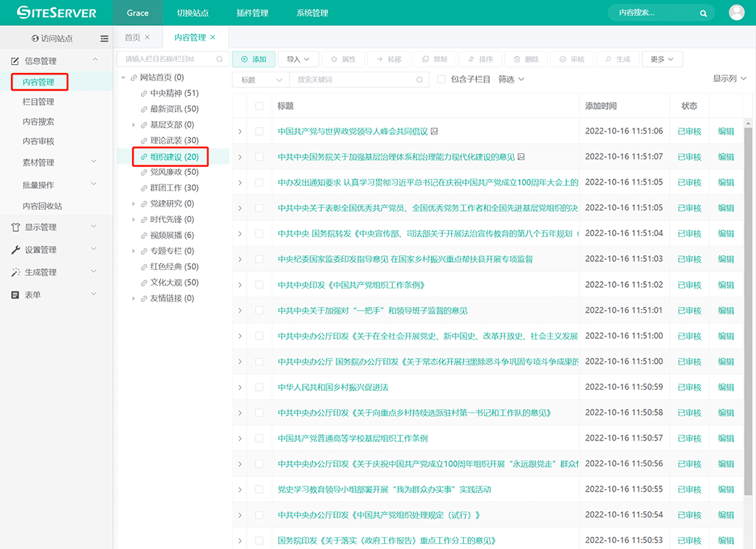Check the box for 中共中央印发《中国共产党组织工作条例》 row
Screen dimensions: 756x549
259,285
